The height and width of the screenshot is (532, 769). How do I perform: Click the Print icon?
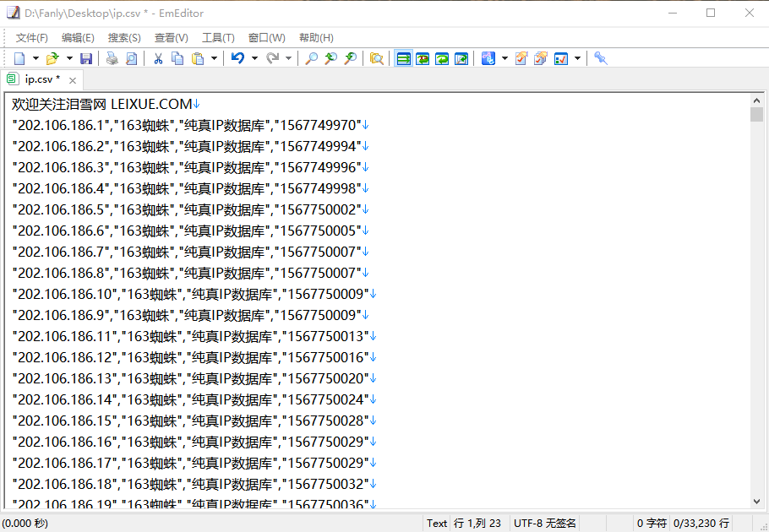point(112,58)
